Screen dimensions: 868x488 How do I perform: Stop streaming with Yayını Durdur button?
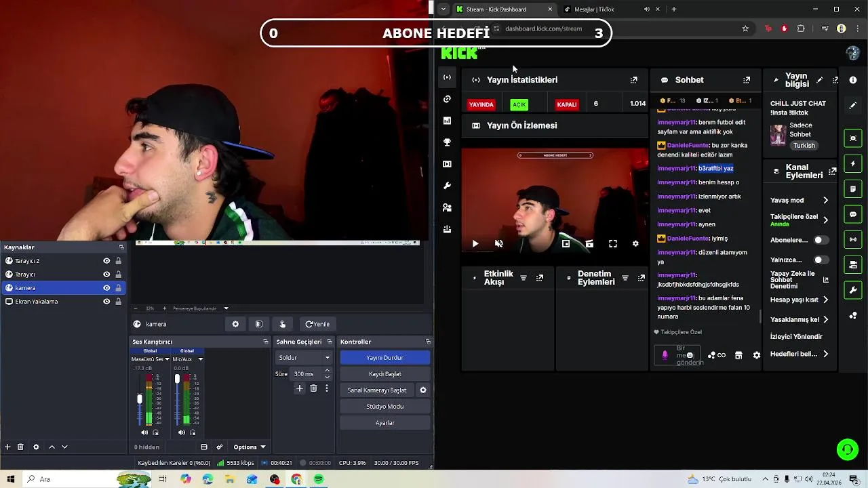pyautogui.click(x=384, y=358)
